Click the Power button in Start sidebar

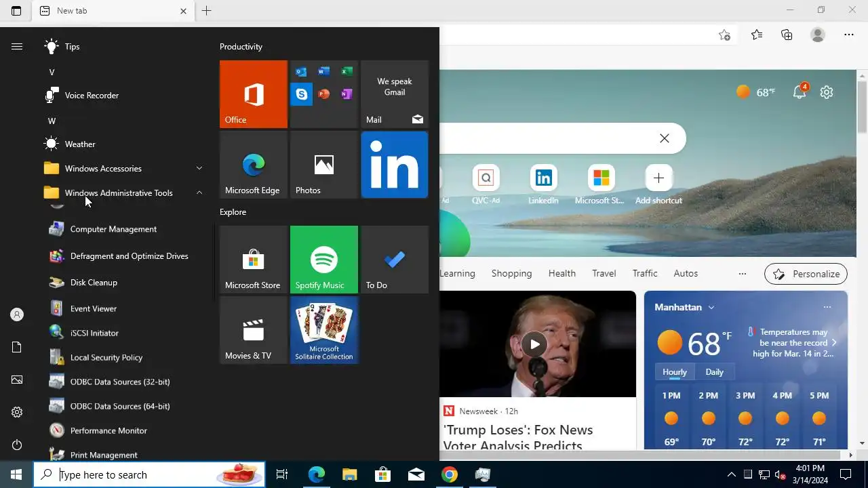point(17,445)
